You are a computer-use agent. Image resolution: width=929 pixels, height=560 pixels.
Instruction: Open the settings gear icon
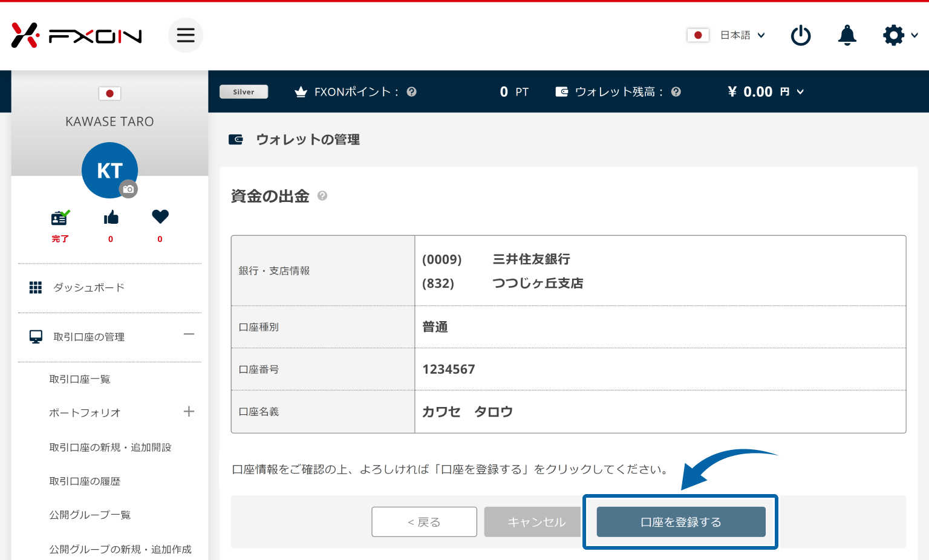[x=893, y=35]
